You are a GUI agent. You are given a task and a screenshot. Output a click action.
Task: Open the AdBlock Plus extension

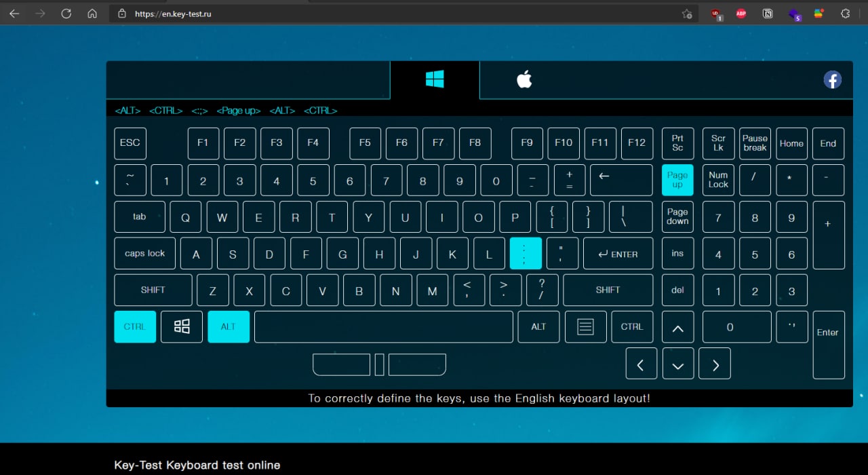click(741, 13)
